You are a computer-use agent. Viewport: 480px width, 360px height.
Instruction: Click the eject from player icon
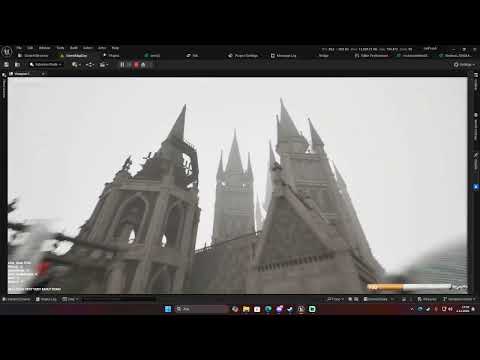(x=143, y=65)
